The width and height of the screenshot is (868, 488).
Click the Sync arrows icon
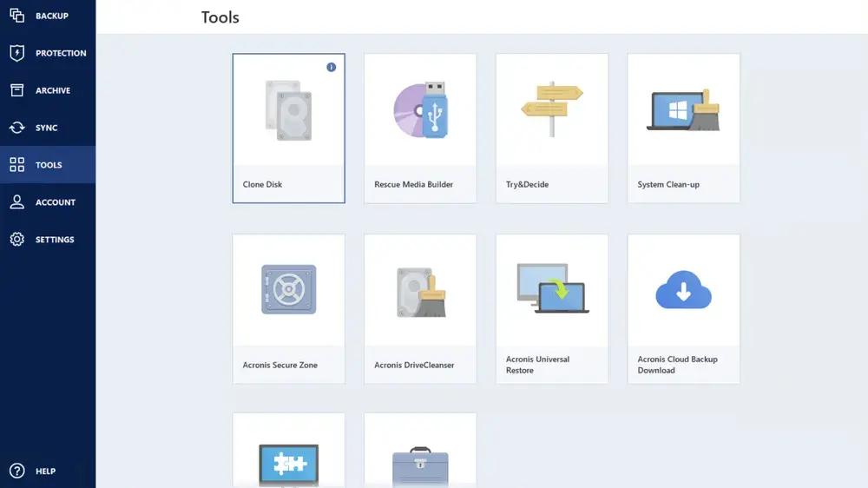point(17,128)
